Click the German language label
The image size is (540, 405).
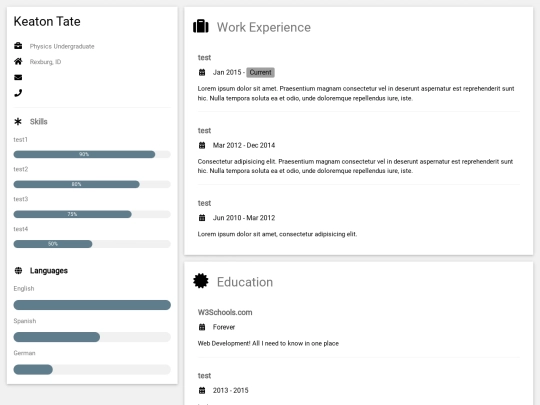tap(24, 353)
